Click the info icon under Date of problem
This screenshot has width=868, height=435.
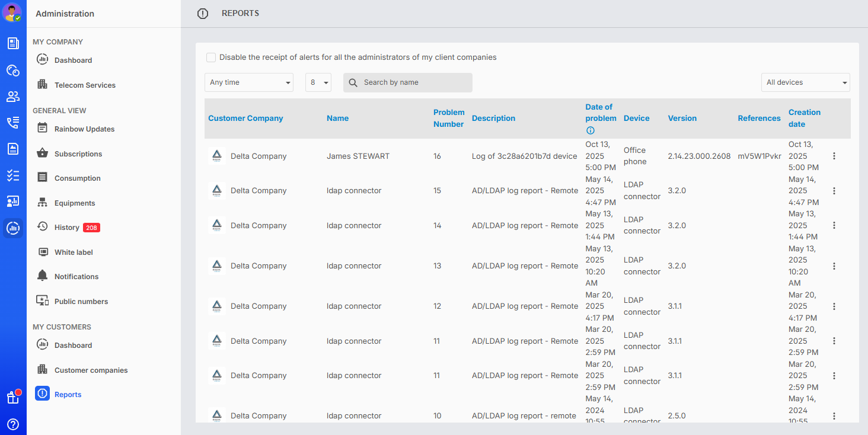coord(590,131)
